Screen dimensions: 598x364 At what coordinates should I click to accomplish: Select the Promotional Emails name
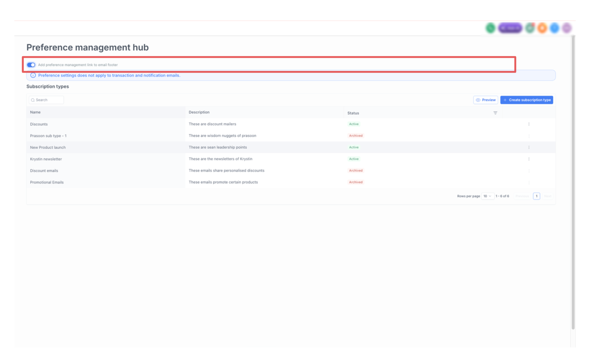pos(47,182)
